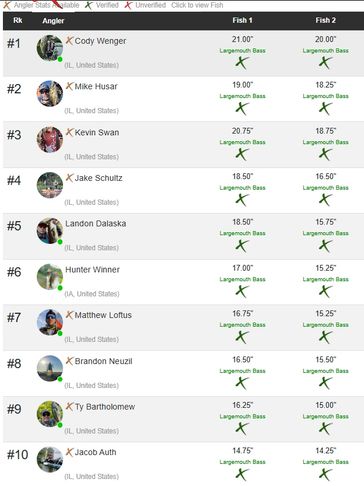View Hunter Winner's verified 17.00" Fish 1
Image resolution: width=364 pixels, height=486 pixels.
tap(242, 291)
